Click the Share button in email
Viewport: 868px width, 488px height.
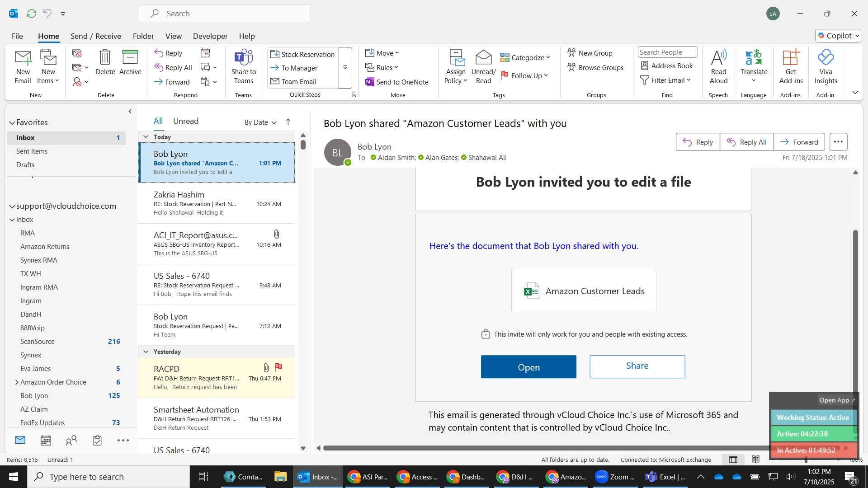[637, 366]
